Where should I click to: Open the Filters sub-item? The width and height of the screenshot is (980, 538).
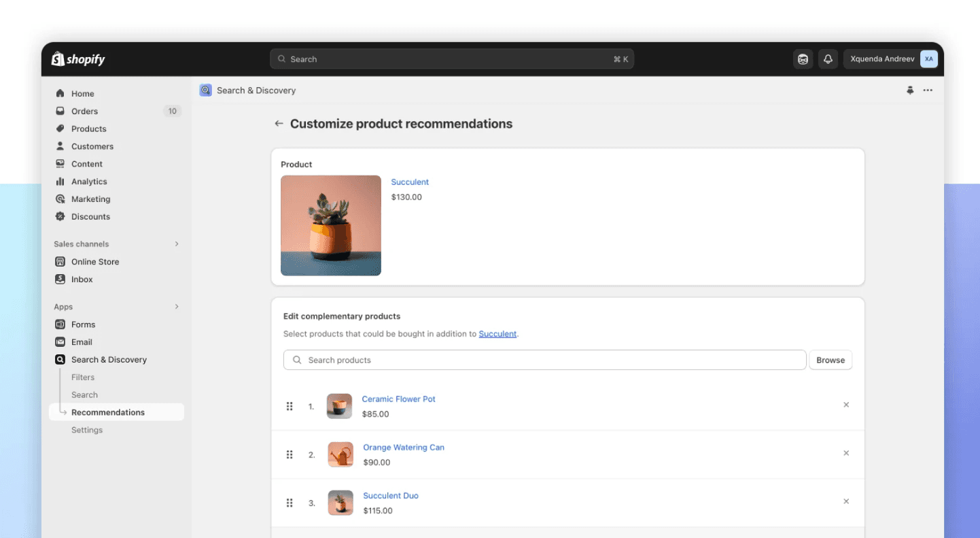pos(83,377)
